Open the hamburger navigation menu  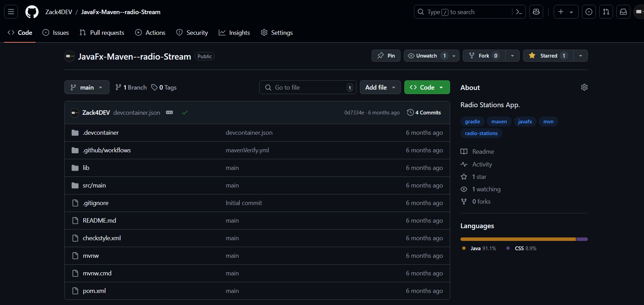11,12
